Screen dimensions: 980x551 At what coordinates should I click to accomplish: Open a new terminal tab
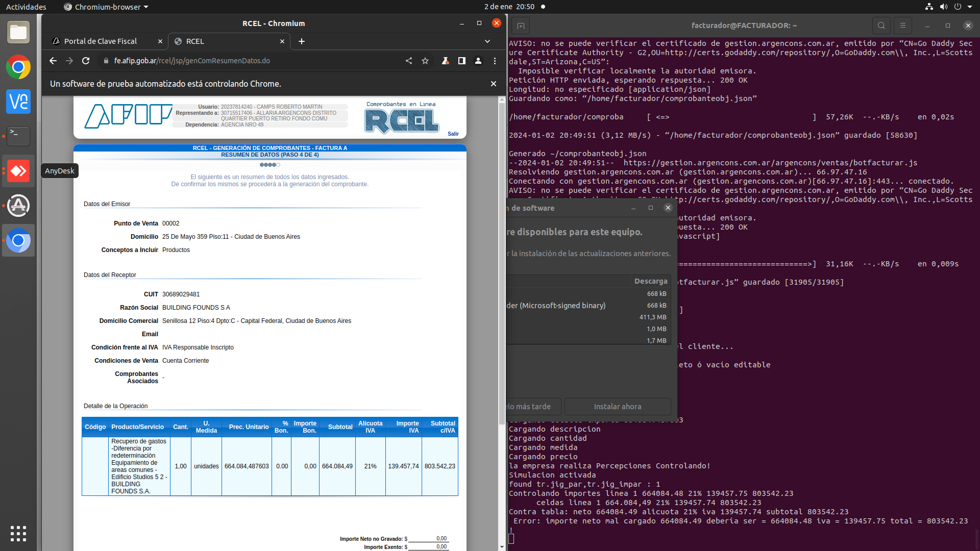[x=521, y=26]
